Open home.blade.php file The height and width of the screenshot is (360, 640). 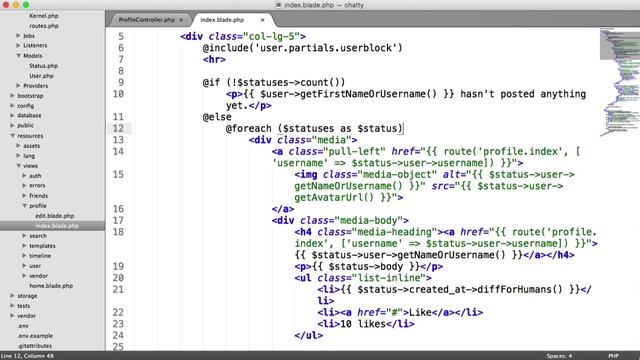coord(51,286)
